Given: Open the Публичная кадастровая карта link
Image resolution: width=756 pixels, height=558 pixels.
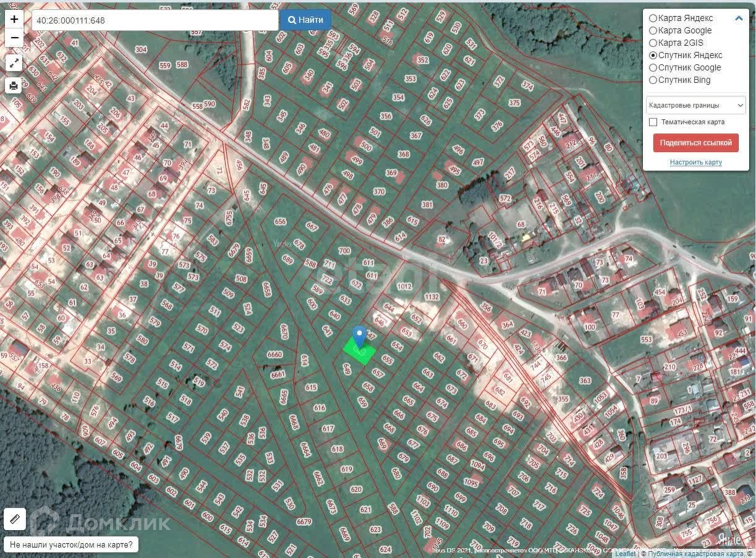Looking at the screenshot, I should (697, 554).
